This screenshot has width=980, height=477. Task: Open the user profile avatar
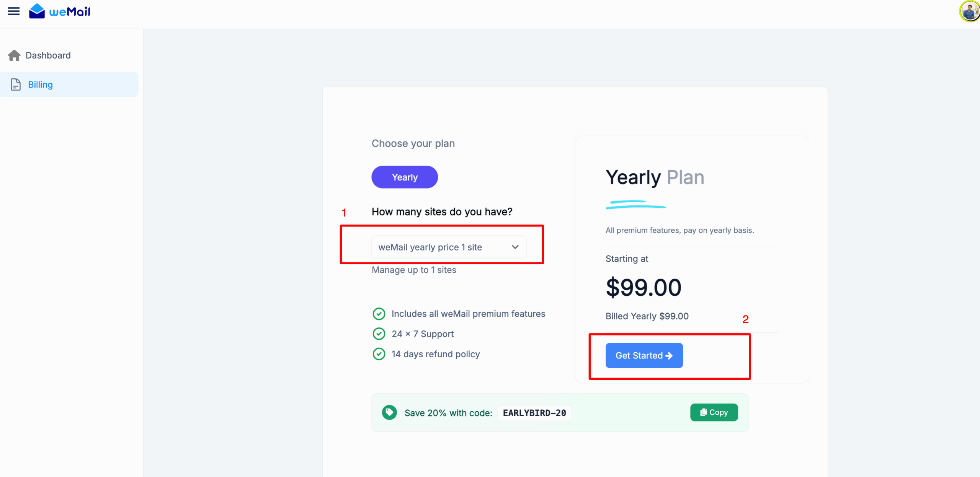coord(969,11)
